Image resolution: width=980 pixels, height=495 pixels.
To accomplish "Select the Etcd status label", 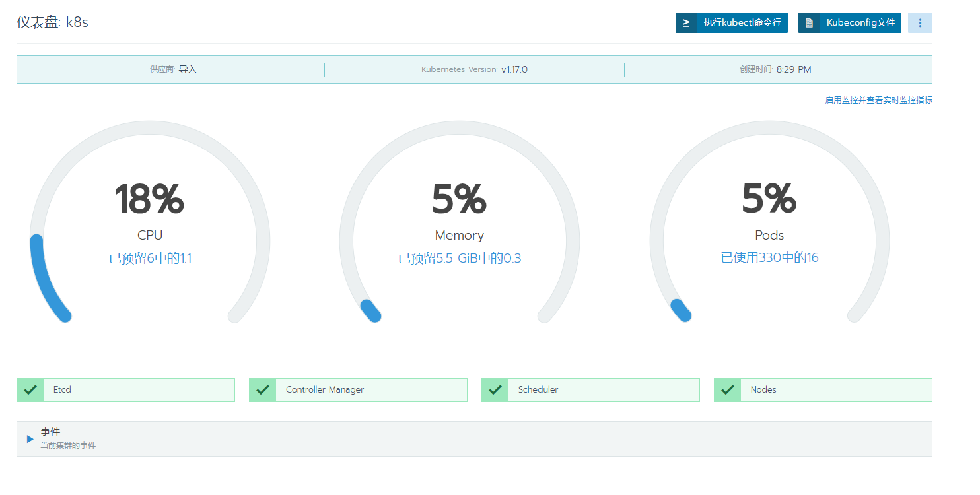I will click(x=62, y=390).
